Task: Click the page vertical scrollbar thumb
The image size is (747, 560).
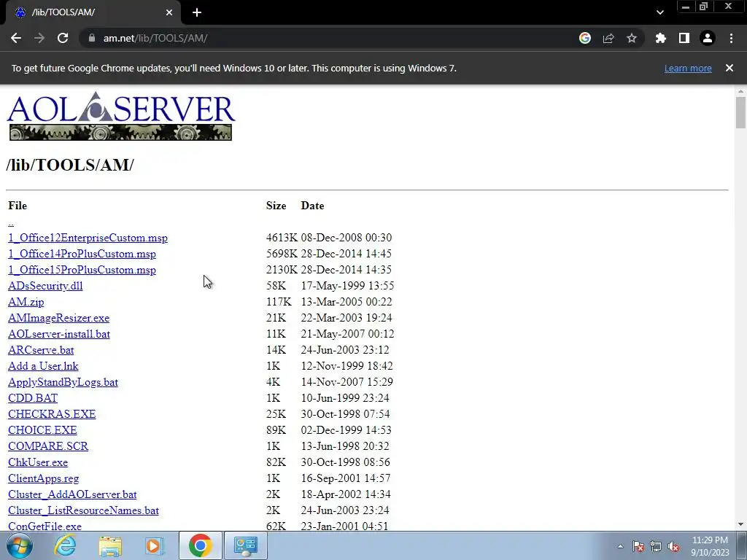Action: coord(740,112)
